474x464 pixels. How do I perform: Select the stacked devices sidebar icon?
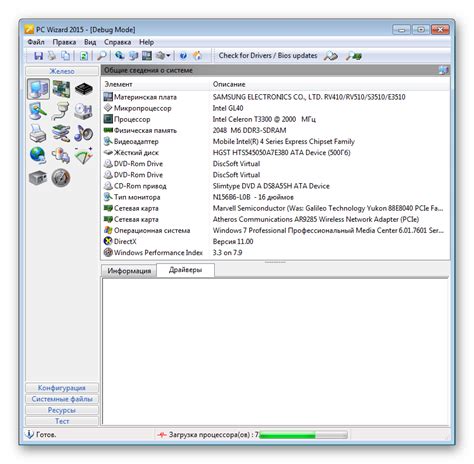click(x=61, y=133)
